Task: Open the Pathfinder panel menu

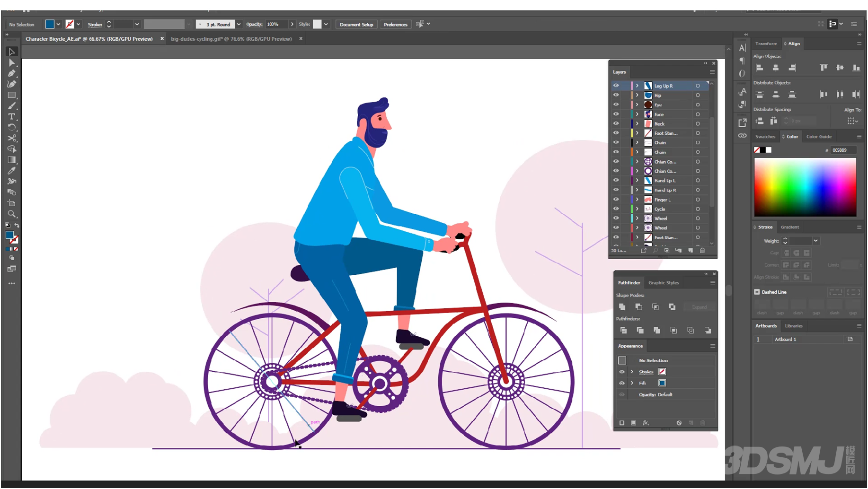Action: click(712, 283)
